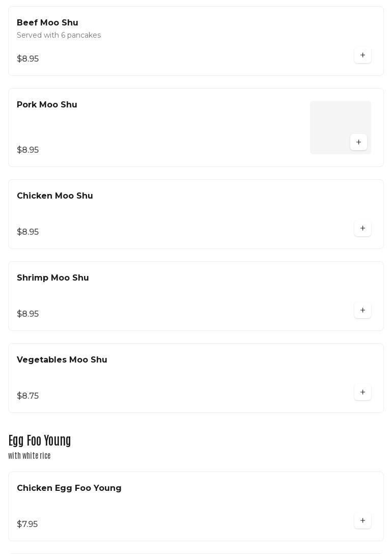Open Vegetables Moo Shu title
This screenshot has width=392, height=554.
[x=62, y=360]
